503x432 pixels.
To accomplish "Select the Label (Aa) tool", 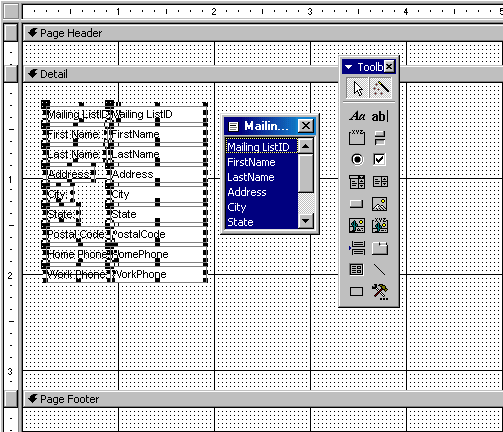I will tap(357, 116).
